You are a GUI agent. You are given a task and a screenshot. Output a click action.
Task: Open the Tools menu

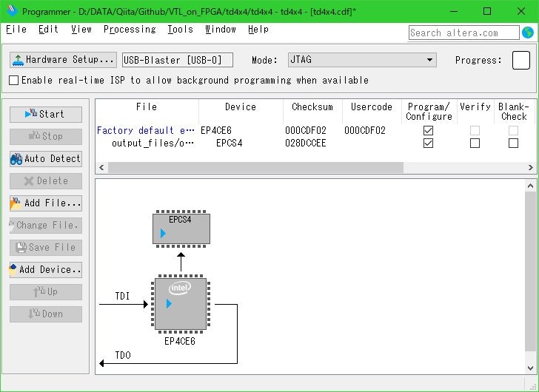180,30
